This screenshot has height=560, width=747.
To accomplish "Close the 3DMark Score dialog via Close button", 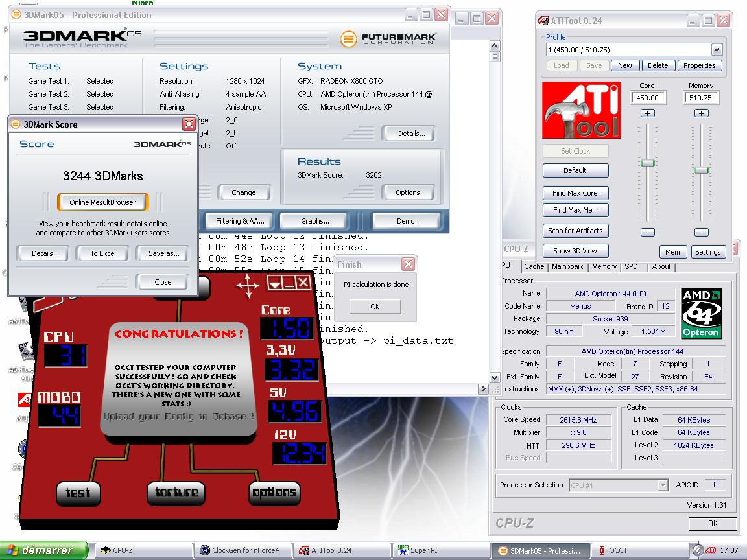I will tap(163, 282).
